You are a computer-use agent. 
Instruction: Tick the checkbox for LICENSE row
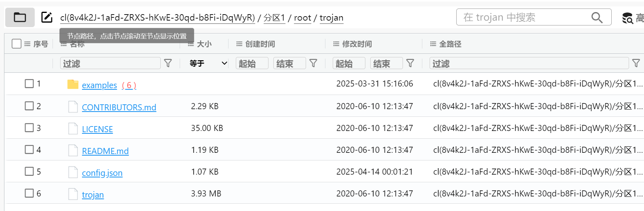coord(29,128)
